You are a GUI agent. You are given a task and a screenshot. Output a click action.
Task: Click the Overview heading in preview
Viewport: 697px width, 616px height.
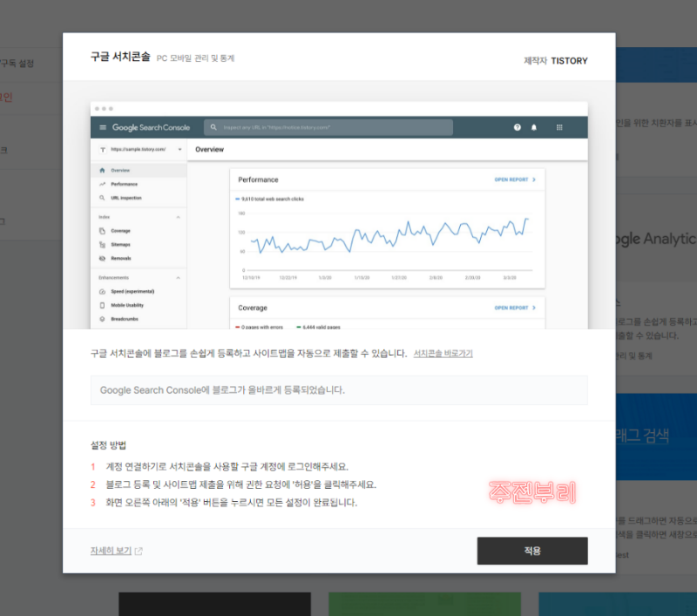[209, 149]
